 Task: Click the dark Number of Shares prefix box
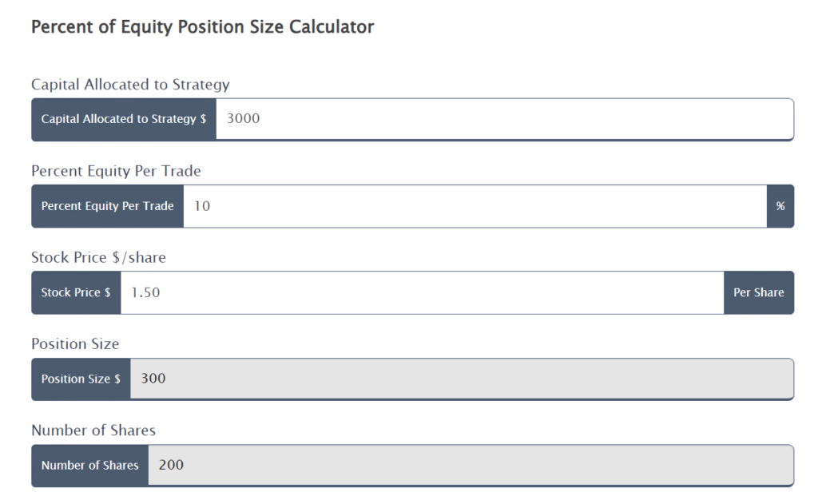tap(89, 466)
